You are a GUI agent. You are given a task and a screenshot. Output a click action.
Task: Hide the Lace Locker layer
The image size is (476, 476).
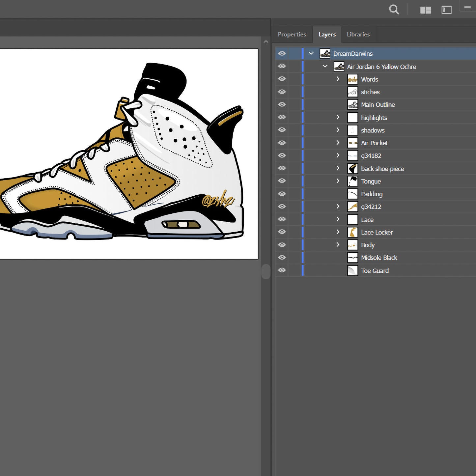tap(282, 232)
